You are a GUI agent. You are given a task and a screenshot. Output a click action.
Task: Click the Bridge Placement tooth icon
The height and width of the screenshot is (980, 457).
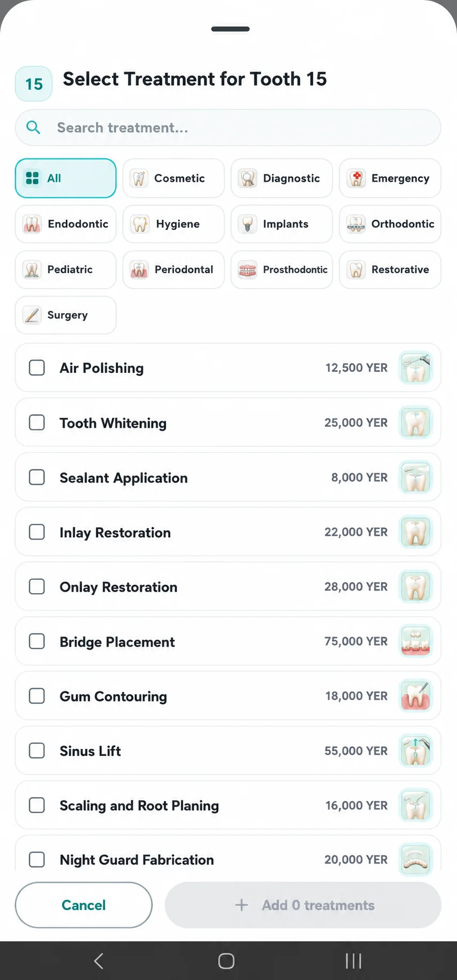[x=415, y=641]
